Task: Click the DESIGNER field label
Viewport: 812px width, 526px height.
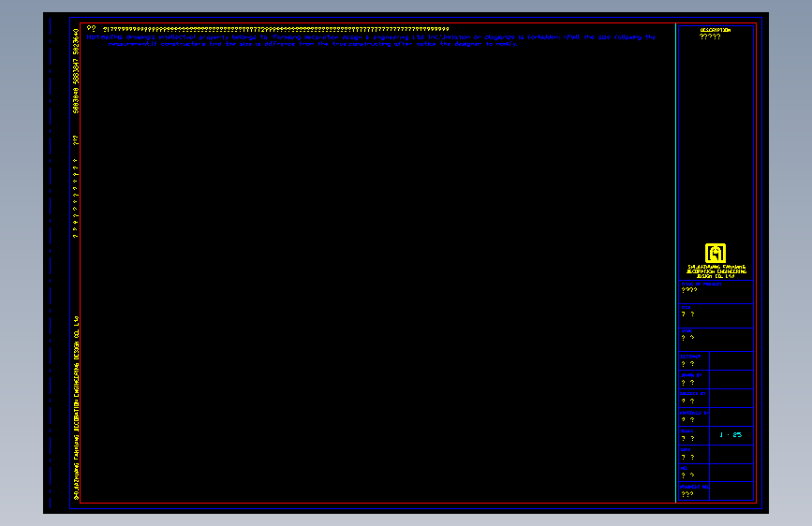Action: click(x=691, y=357)
